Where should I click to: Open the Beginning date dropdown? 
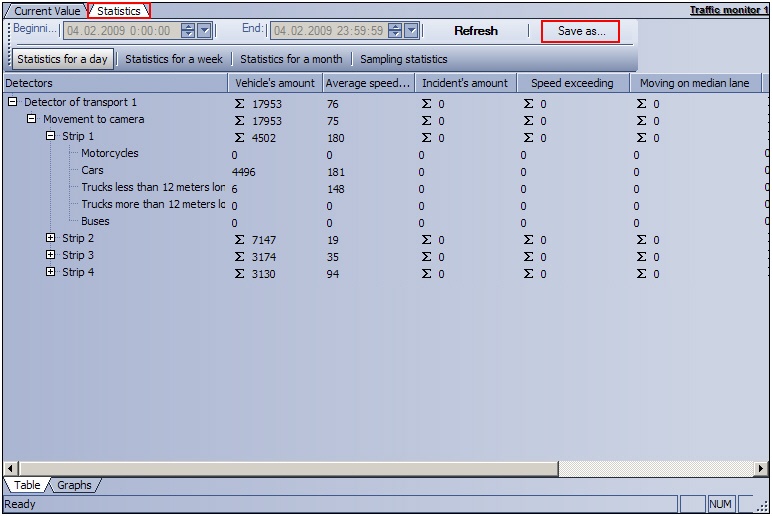point(204,31)
